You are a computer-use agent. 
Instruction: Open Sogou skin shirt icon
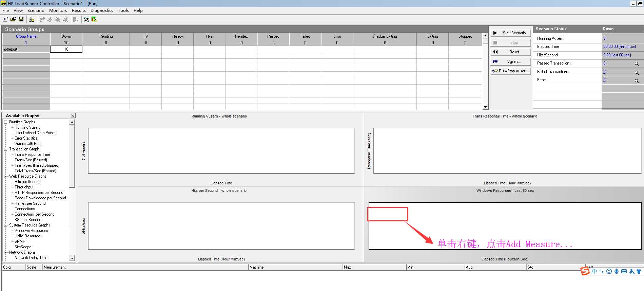click(639, 271)
